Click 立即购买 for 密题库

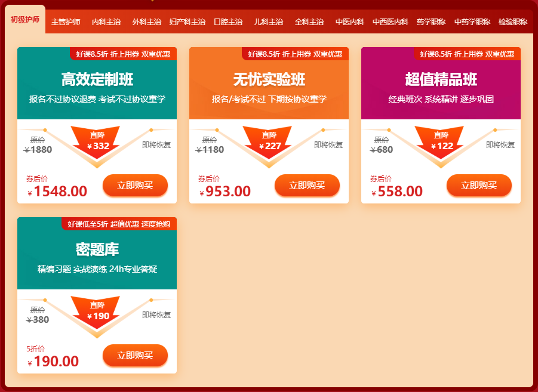click(x=135, y=356)
